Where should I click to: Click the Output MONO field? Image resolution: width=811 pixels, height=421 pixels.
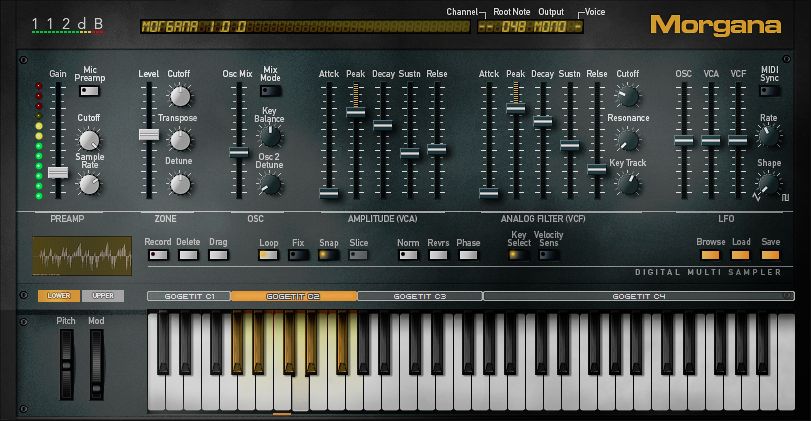[550, 26]
